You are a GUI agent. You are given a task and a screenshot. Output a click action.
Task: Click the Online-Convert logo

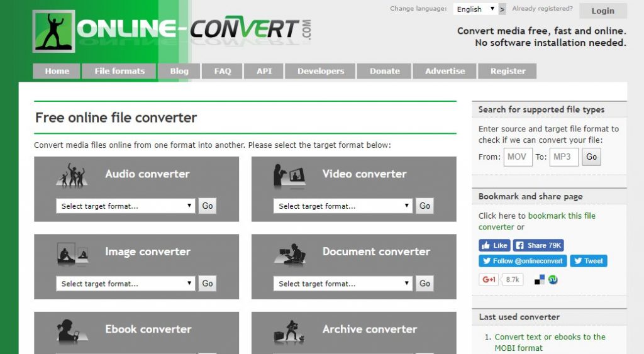172,30
